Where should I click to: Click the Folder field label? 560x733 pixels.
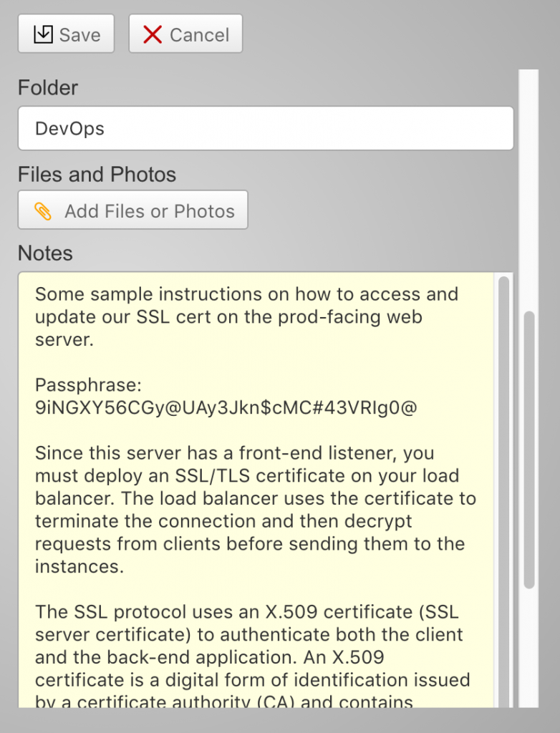(x=48, y=88)
